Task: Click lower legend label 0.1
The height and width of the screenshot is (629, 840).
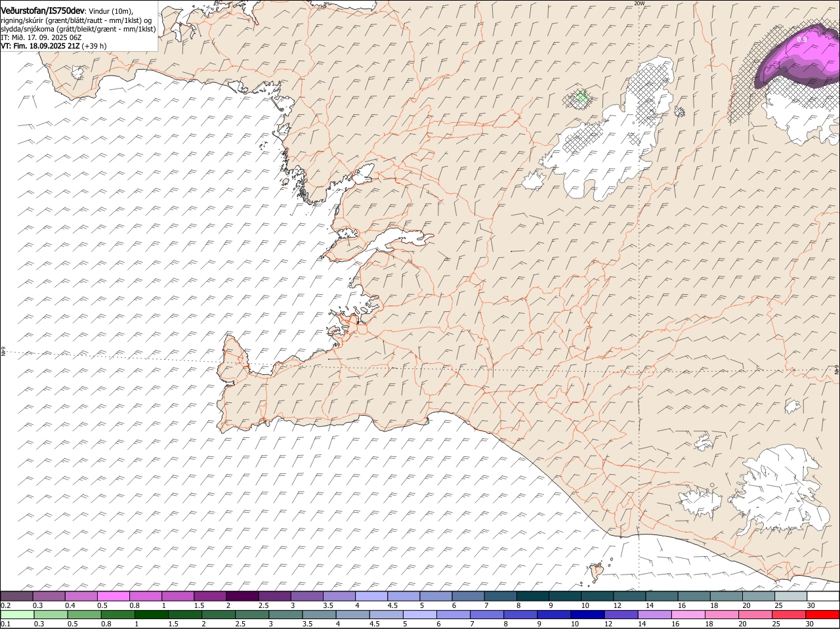Action: [5, 624]
